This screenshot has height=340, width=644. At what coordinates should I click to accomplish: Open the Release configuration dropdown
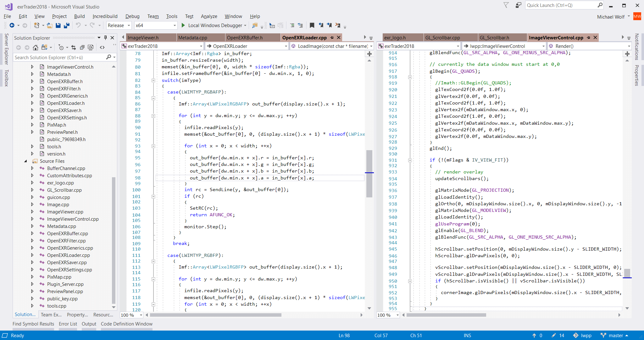[119, 25]
